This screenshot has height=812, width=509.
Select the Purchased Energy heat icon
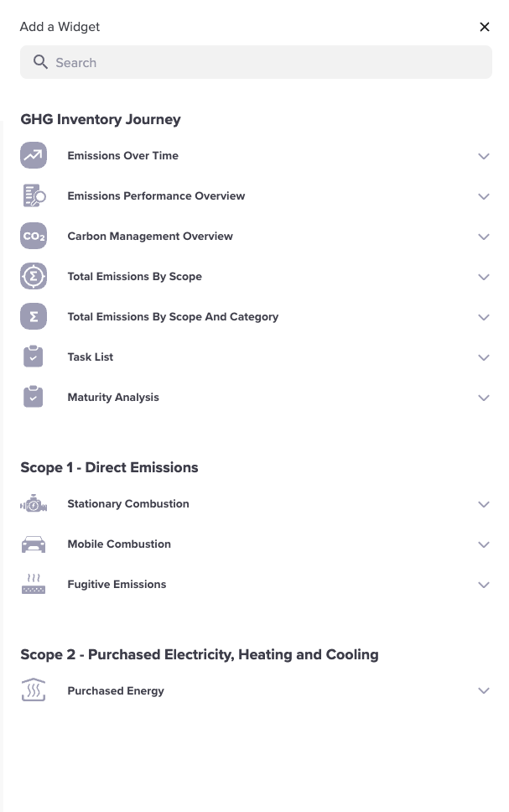[x=34, y=690]
